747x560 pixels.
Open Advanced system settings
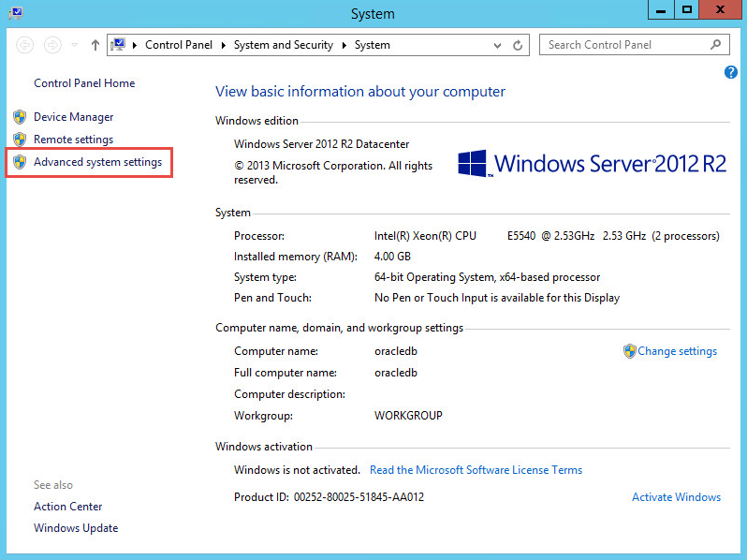pyautogui.click(x=97, y=162)
